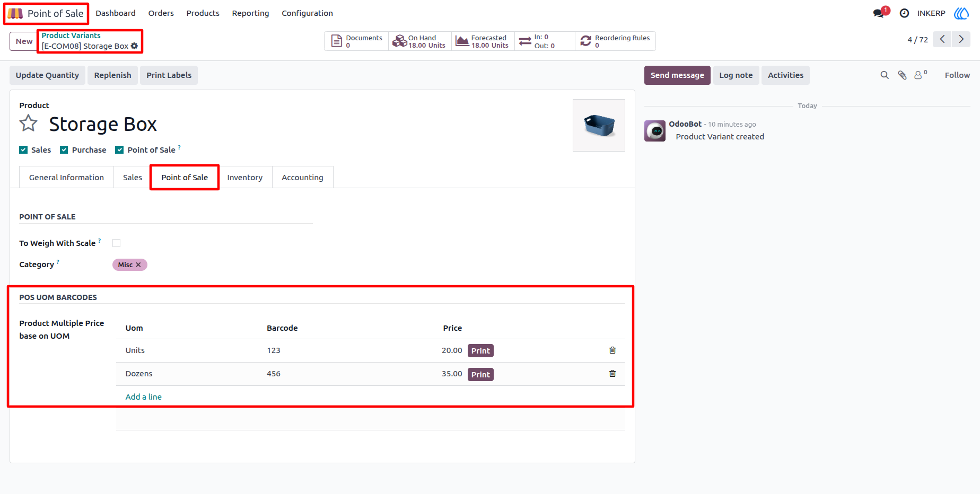Open the Dashboard menu
Screen dimensions: 980x494
click(116, 13)
